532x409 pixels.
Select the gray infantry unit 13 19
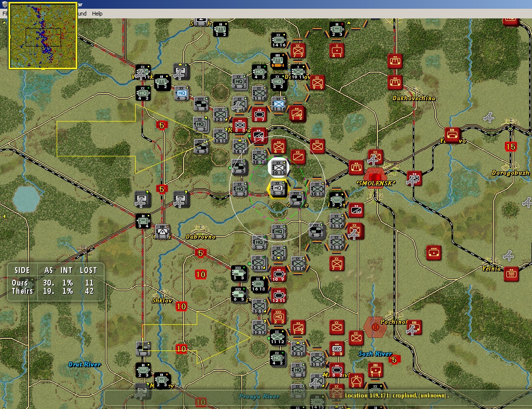pyautogui.click(x=220, y=136)
